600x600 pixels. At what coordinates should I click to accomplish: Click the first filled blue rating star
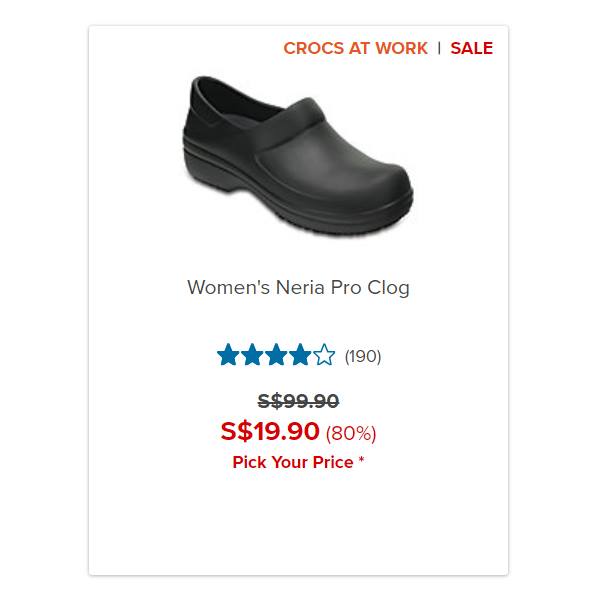coord(228,355)
